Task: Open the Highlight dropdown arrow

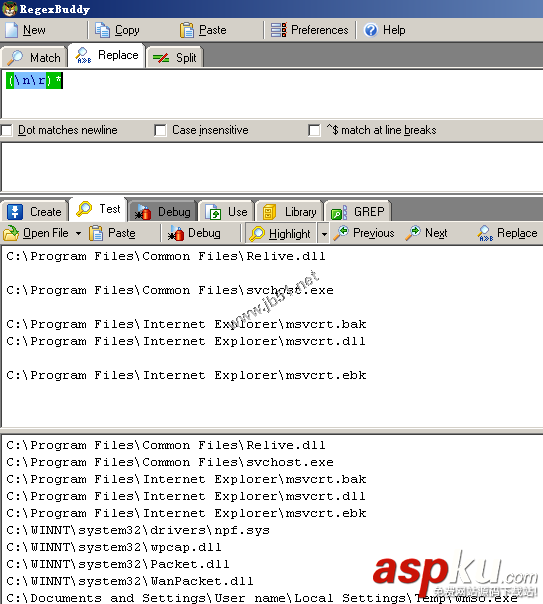Action: [324, 234]
